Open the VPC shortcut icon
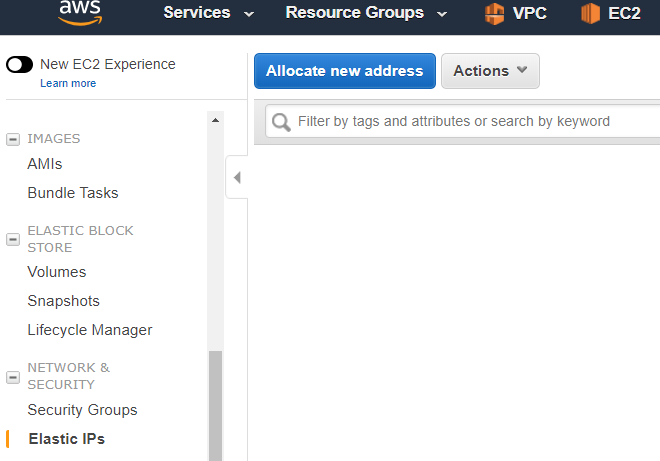Screen dimensions: 660x461 (x=494, y=13)
